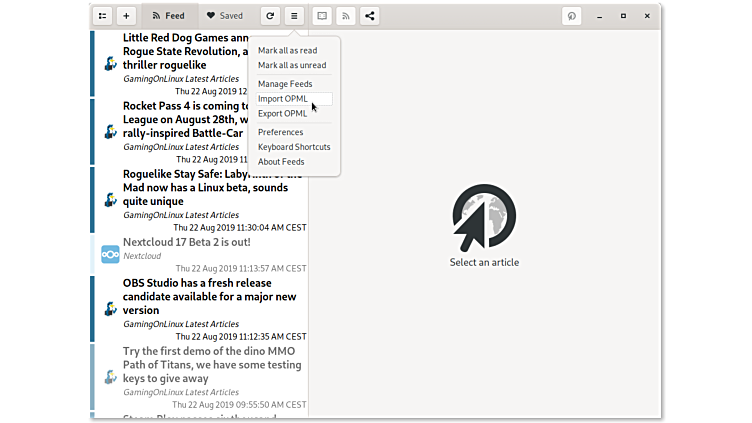Image resolution: width=752 pixels, height=423 pixels.
Task: Toggle the reader mode icon
Action: [321, 16]
